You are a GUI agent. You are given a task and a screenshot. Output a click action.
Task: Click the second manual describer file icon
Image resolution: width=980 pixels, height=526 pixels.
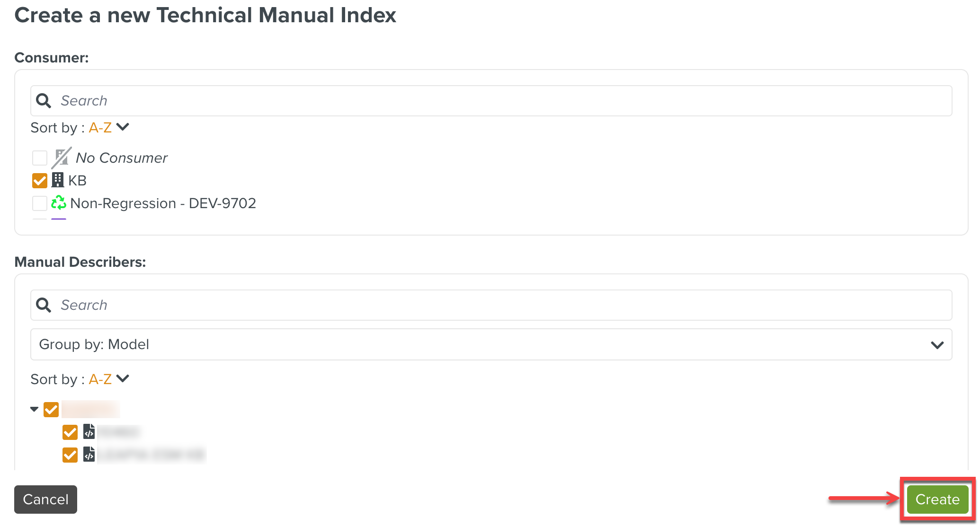coord(89,455)
